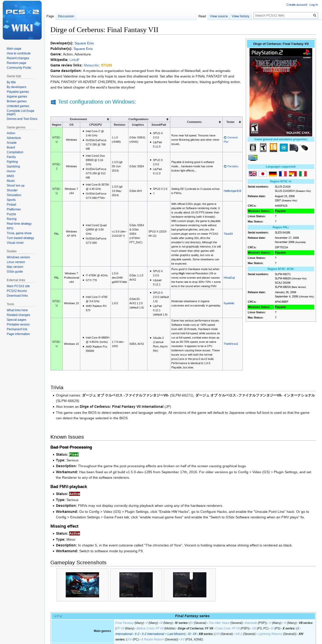Click the PCSX2 Wiki logo
The width and height of the screenshot is (322, 644).
tap(22, 20)
